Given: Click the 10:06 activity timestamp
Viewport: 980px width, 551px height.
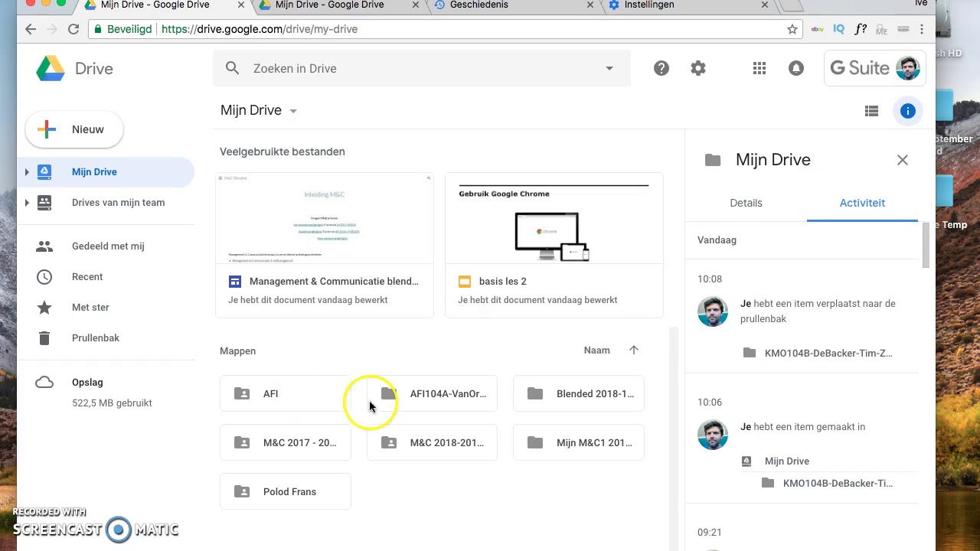Looking at the screenshot, I should 710,403.
